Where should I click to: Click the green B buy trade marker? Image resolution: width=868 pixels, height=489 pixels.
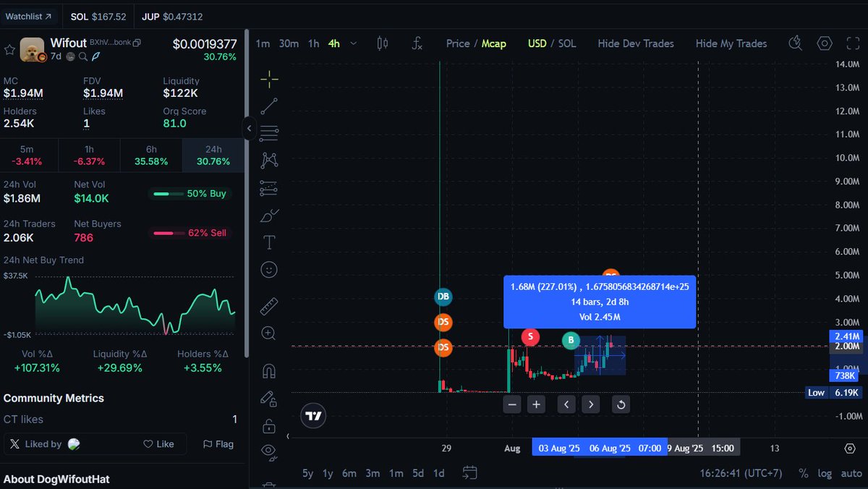click(x=571, y=340)
